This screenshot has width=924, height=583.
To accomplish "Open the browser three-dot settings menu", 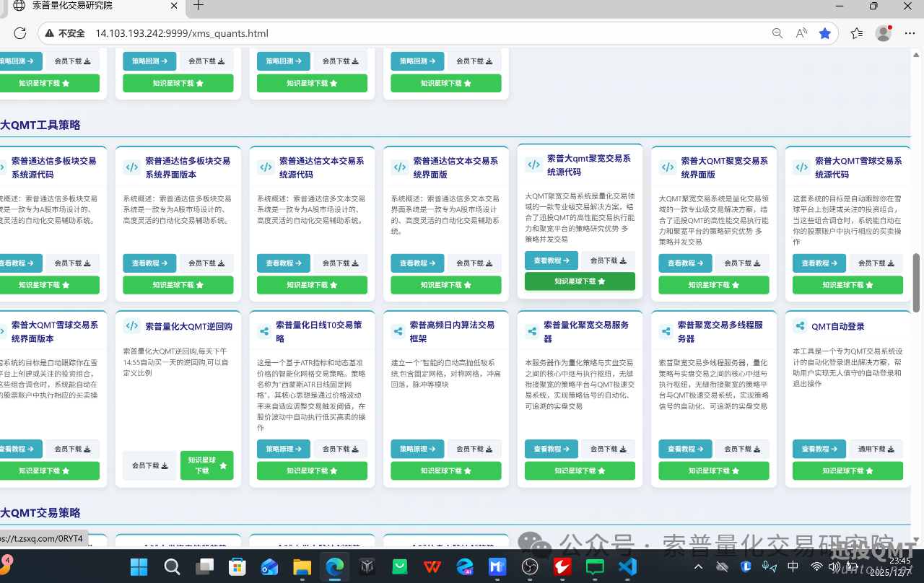I will pyautogui.click(x=910, y=33).
